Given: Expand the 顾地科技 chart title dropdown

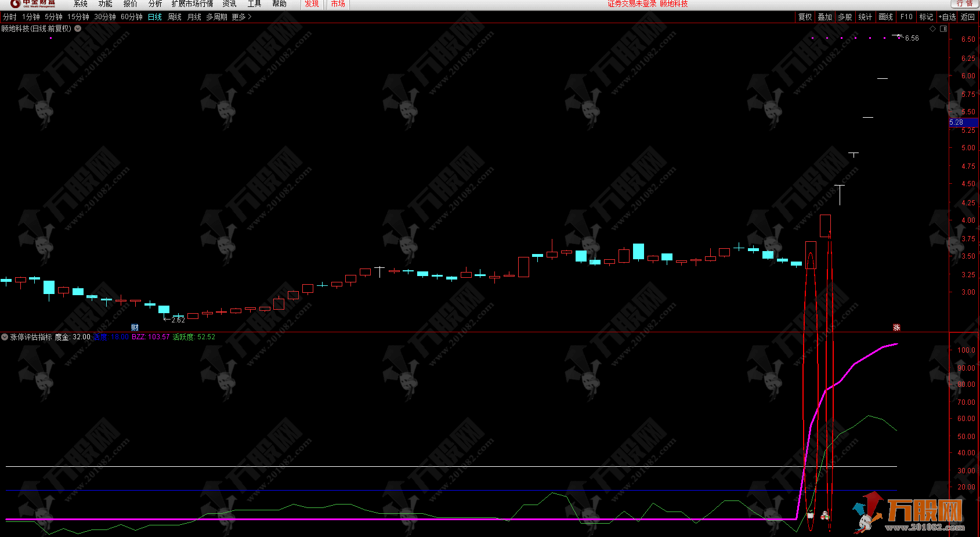Looking at the screenshot, I should coord(78,28).
